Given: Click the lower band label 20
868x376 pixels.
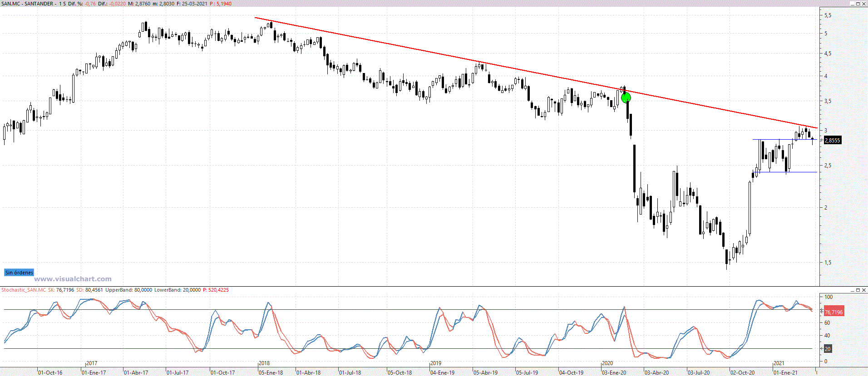Looking at the screenshot, I should [828, 349].
